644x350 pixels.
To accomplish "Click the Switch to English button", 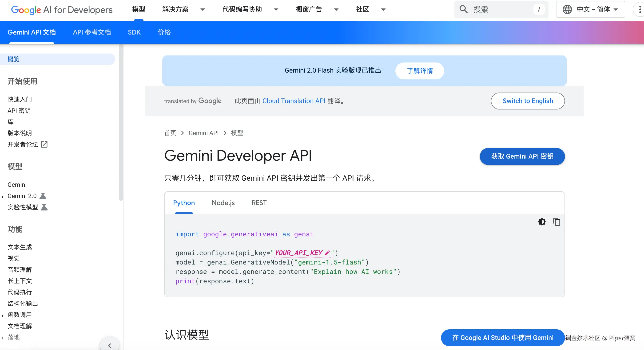I will tap(528, 101).
